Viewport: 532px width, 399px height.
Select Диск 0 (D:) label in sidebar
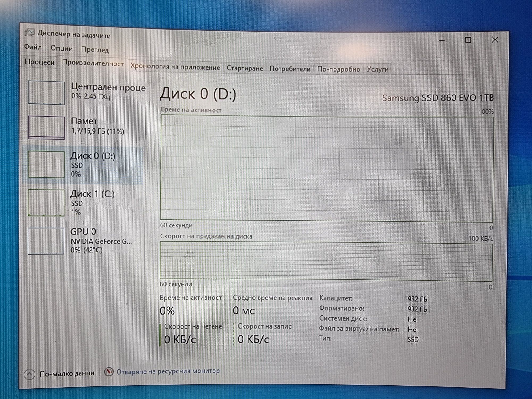[93, 156]
